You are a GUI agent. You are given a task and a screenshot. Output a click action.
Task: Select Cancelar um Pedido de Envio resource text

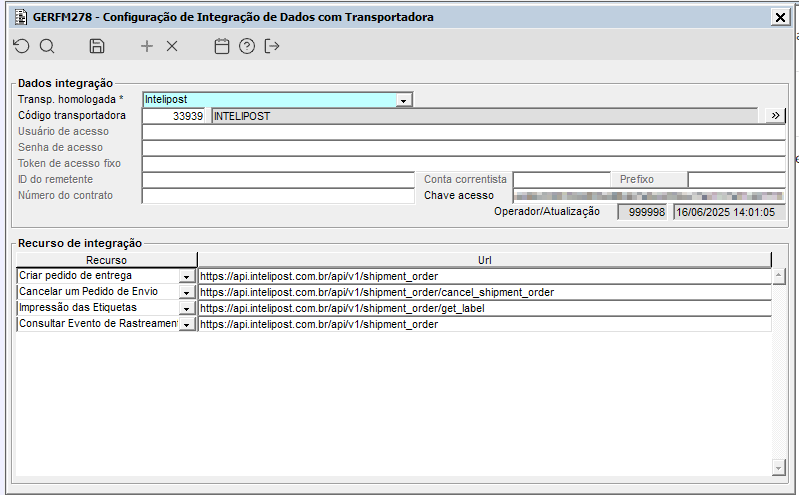coord(88,292)
